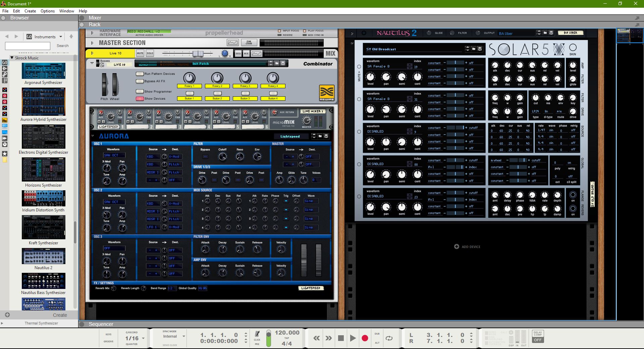This screenshot has height=349, width=644.
Task: Collapse the Skrock Music group
Action: [12, 58]
